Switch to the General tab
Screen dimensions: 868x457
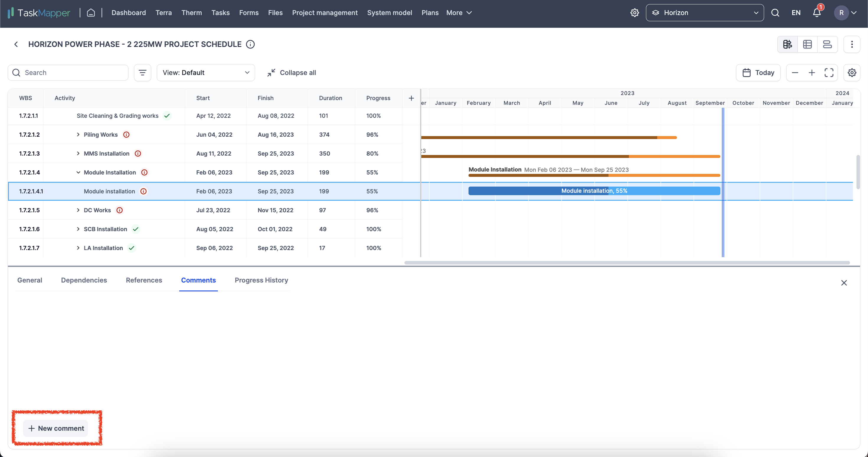(x=30, y=280)
